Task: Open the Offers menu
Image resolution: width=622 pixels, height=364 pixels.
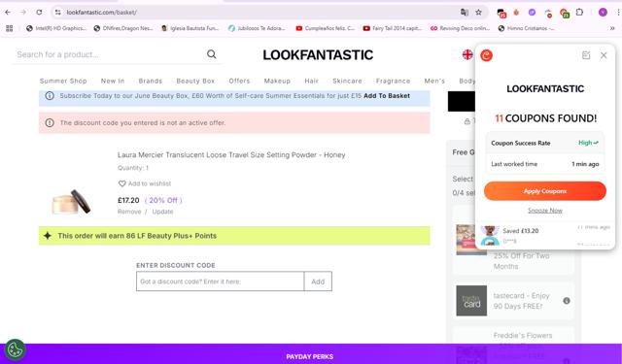Action: [239, 81]
